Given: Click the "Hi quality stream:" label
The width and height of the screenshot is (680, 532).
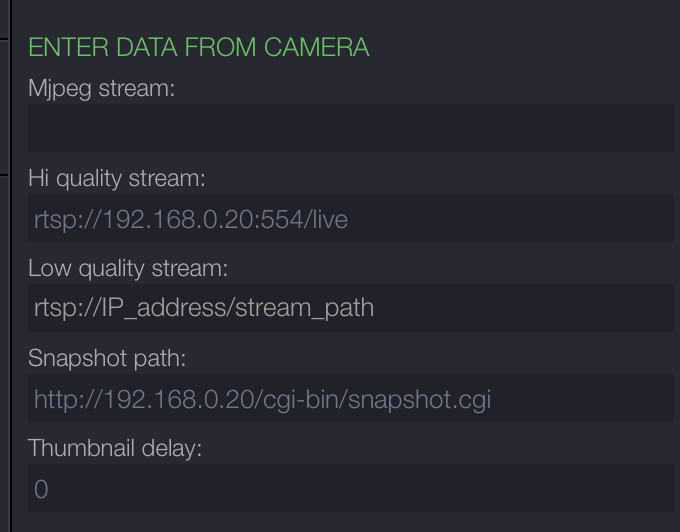Looking at the screenshot, I should coord(116,178).
